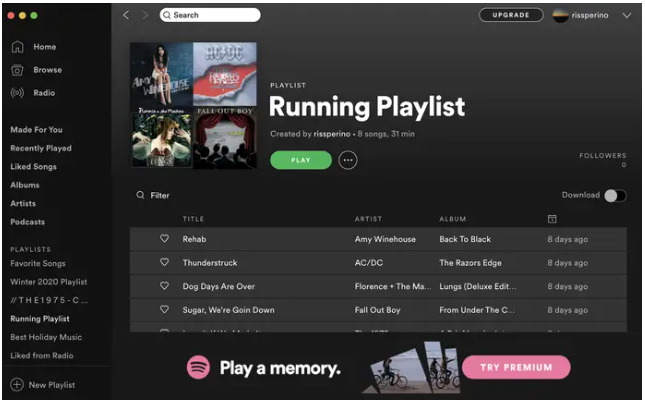Open Recently Played

pyautogui.click(x=41, y=148)
